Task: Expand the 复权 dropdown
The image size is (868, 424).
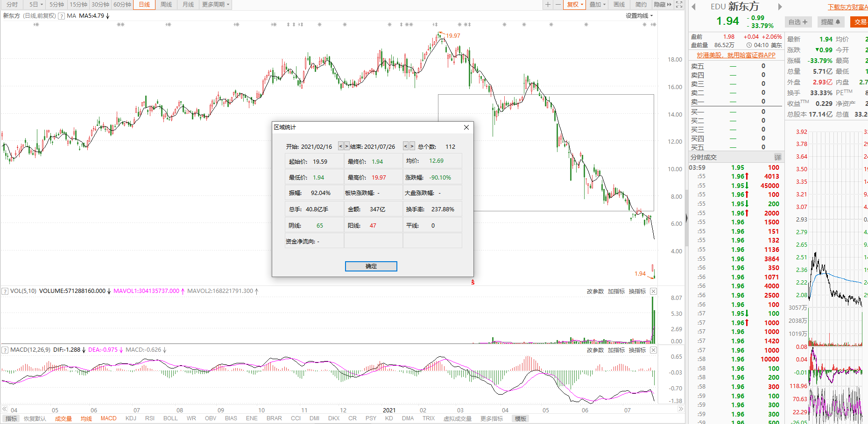Action: coord(575,5)
